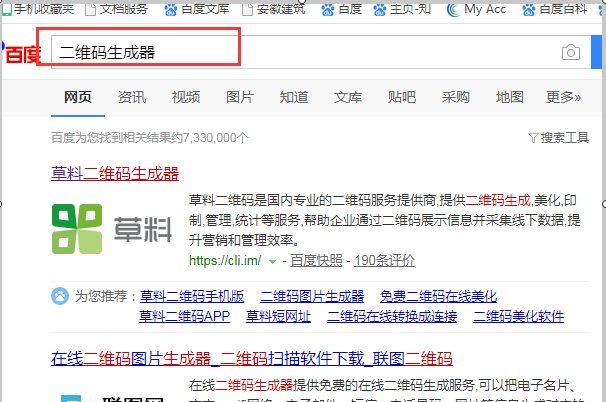This screenshot has height=402, width=606.
Task: Switch to the 知道 tab
Action: pos(294,97)
